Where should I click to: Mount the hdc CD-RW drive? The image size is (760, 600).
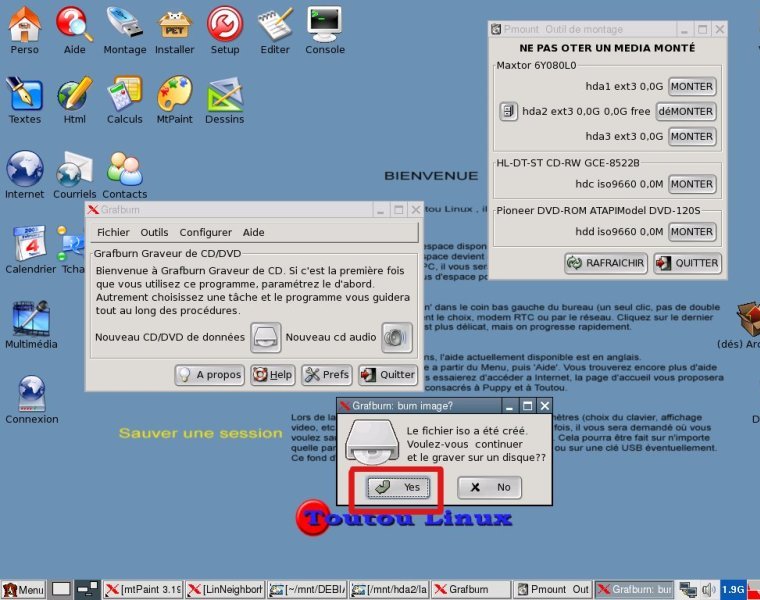click(691, 184)
